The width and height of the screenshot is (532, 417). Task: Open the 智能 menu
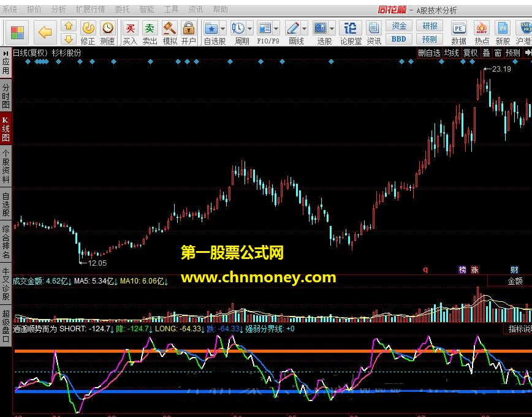tap(146, 10)
